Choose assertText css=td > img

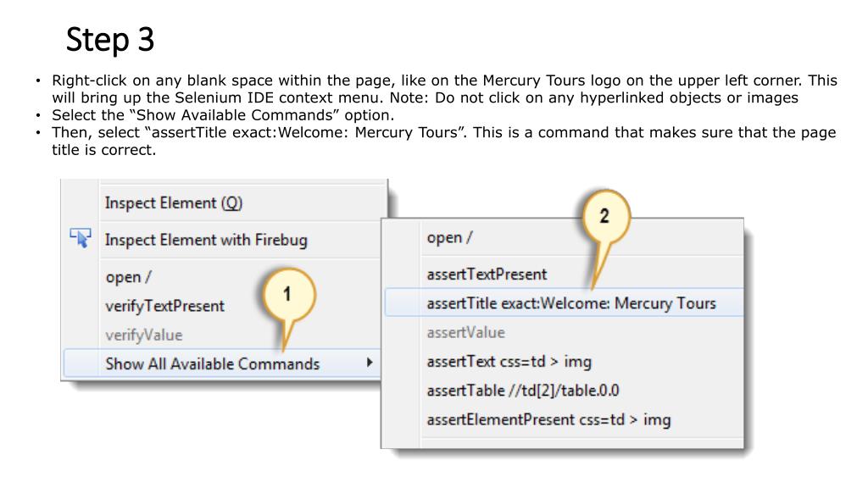coord(509,362)
